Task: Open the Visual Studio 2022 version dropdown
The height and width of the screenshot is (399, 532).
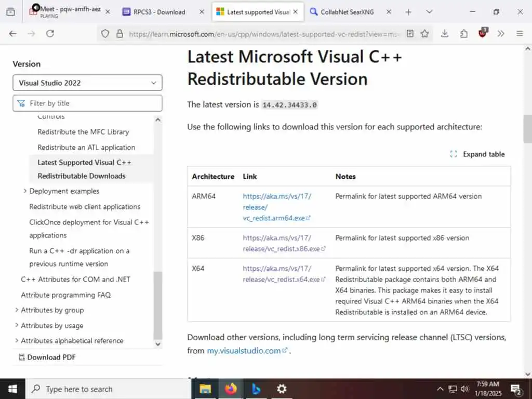Action: 87,83
